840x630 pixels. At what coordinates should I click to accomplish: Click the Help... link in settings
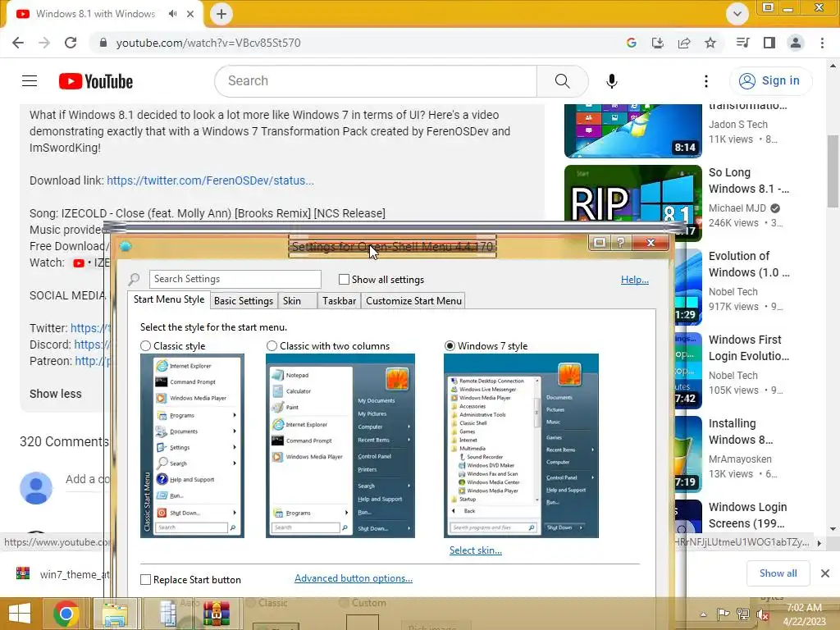click(635, 279)
